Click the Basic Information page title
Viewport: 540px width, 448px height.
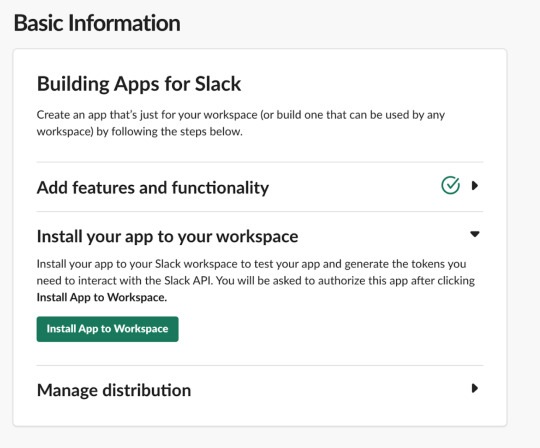point(97,23)
